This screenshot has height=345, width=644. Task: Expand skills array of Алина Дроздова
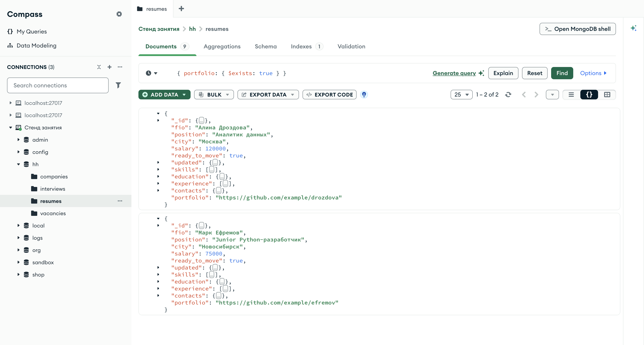click(158, 169)
